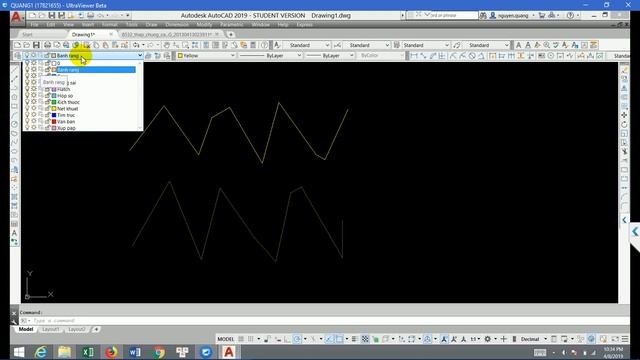Select the Linear dimension tool

click(x=414, y=56)
